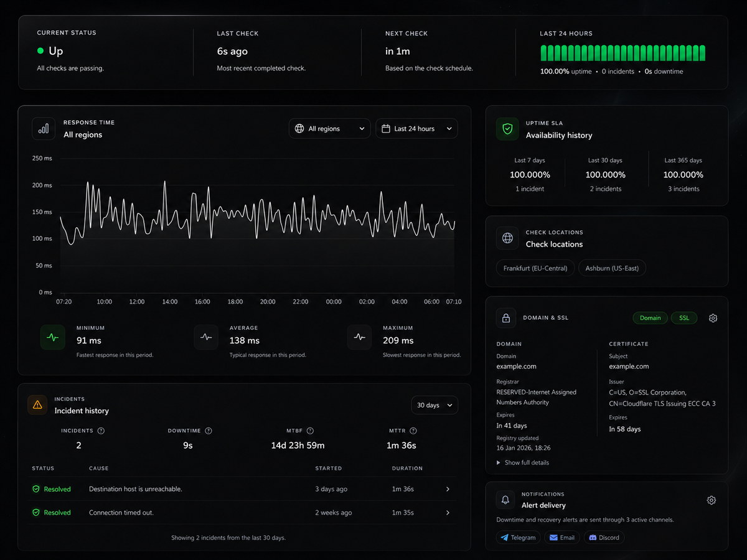747x560 pixels.
Task: Click the Last 7 days 100.000% value
Action: click(x=530, y=175)
